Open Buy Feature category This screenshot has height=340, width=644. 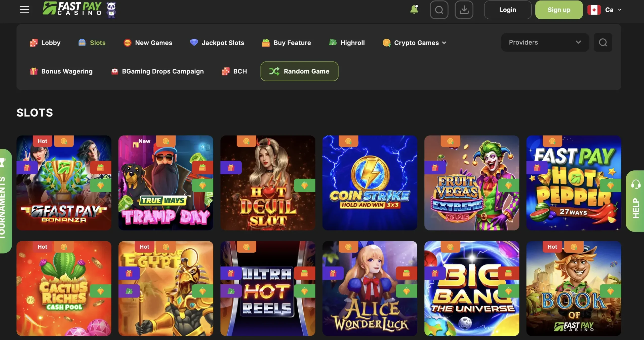286,43
